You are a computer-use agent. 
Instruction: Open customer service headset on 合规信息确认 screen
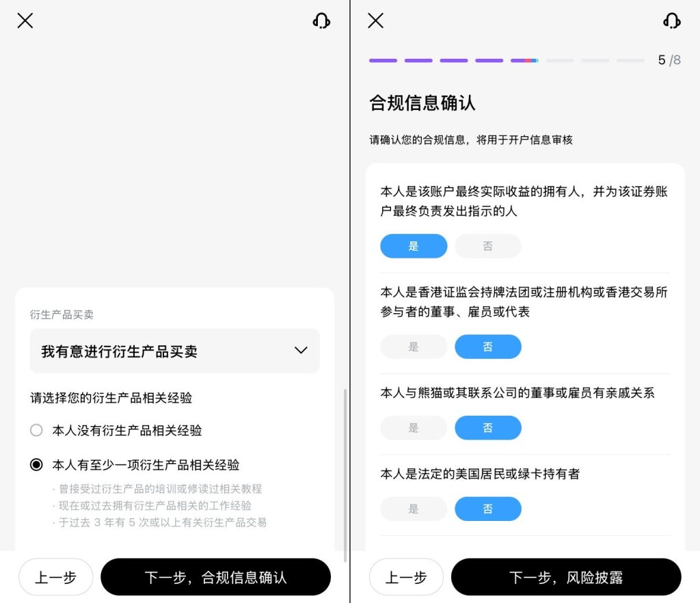click(x=672, y=21)
